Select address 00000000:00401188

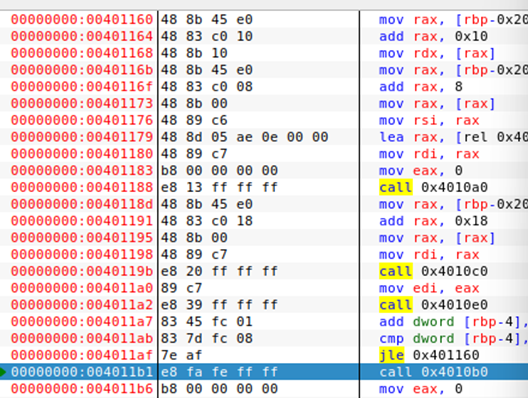coord(82,187)
